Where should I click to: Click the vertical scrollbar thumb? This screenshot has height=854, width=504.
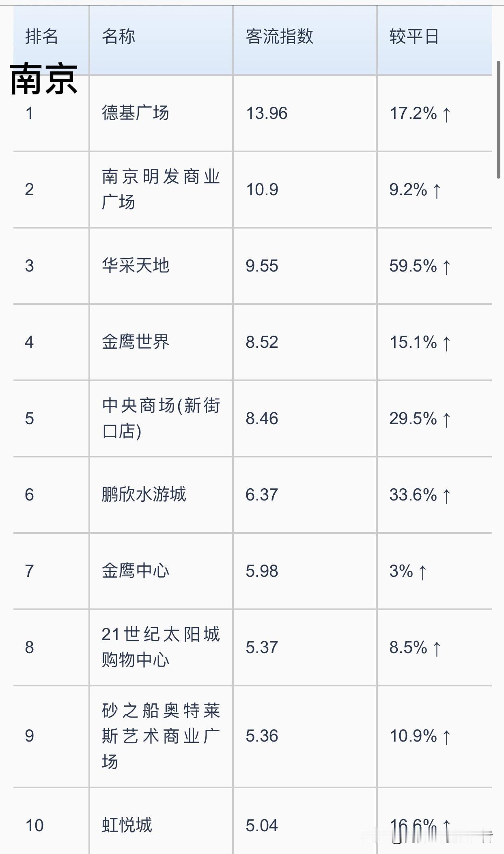point(499,120)
